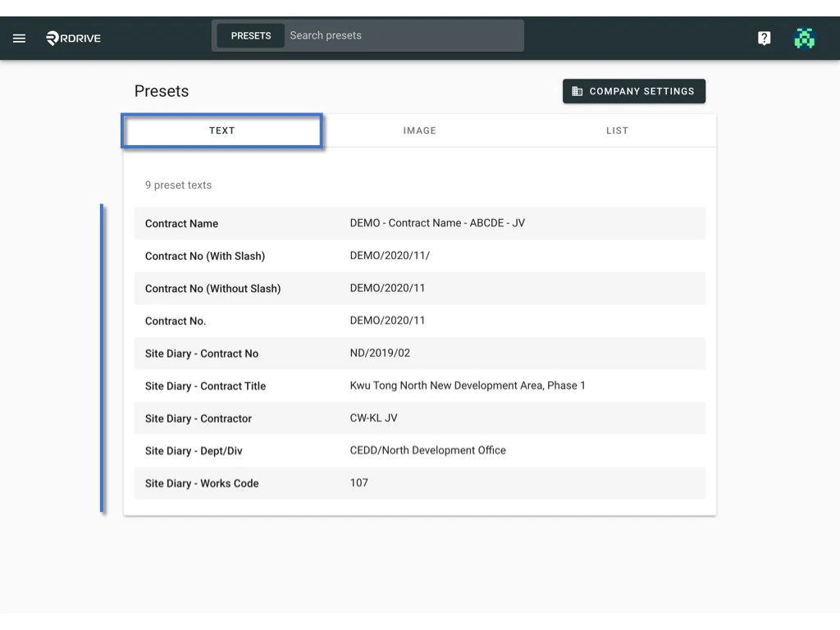Image resolution: width=840 pixels, height=630 pixels.
Task: Click value 'CEDD/North Development Office'
Action: 427,450
